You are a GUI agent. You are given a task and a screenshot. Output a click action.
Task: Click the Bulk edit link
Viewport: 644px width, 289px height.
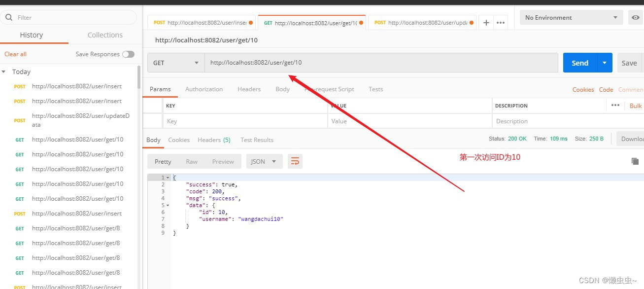636,106
